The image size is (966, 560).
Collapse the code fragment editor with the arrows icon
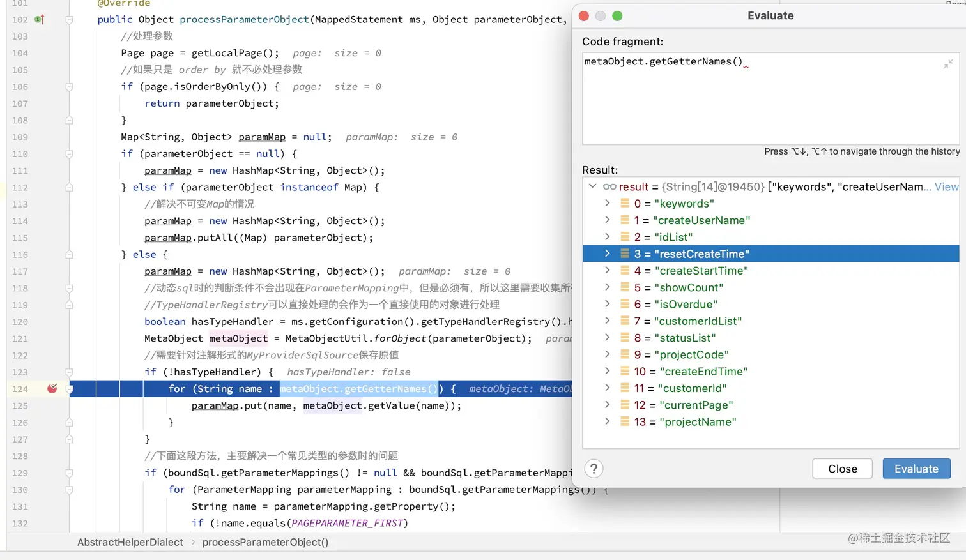pyautogui.click(x=948, y=63)
